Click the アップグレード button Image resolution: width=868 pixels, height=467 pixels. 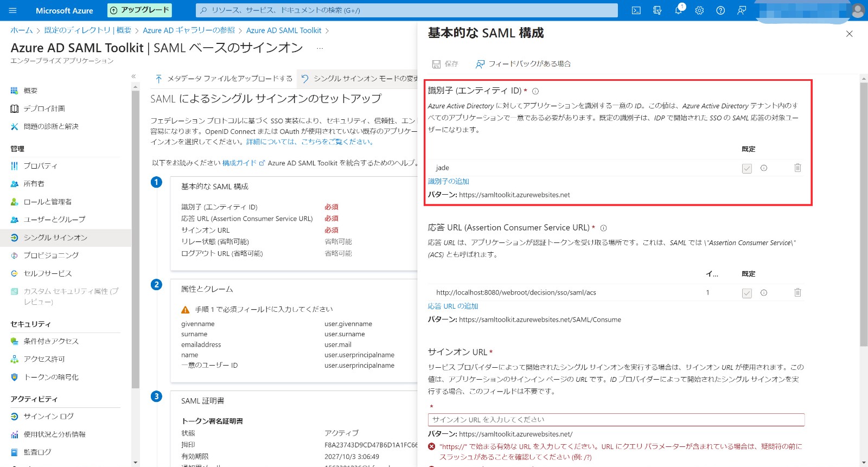(139, 10)
